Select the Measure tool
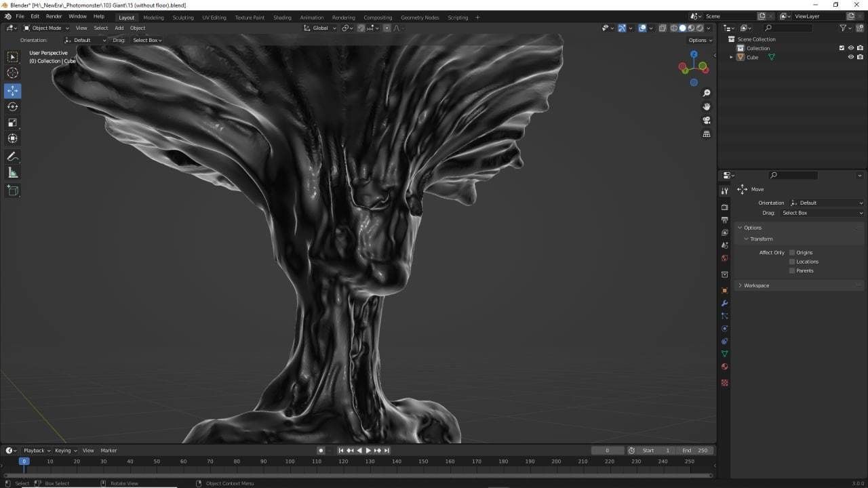The width and height of the screenshot is (868, 488). (12, 173)
